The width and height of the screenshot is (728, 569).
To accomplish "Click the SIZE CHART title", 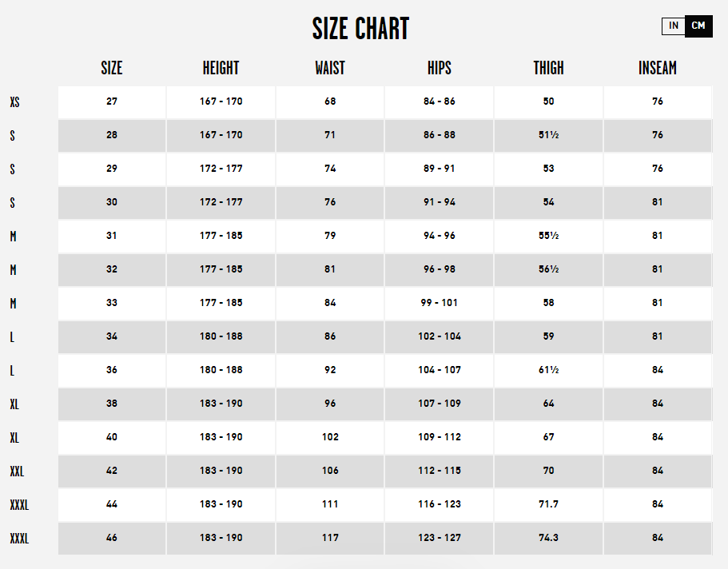I will [360, 29].
